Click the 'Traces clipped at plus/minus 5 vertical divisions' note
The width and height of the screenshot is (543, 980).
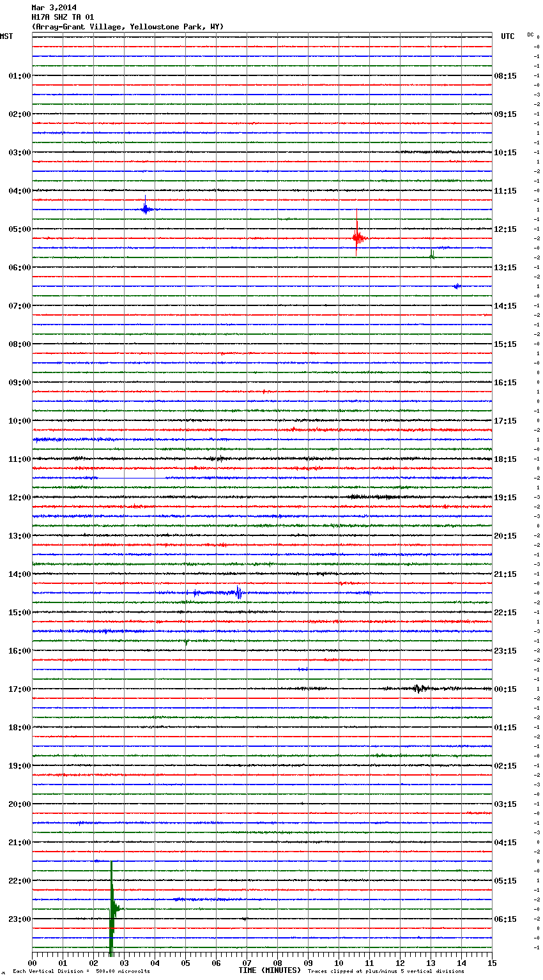[386, 972]
